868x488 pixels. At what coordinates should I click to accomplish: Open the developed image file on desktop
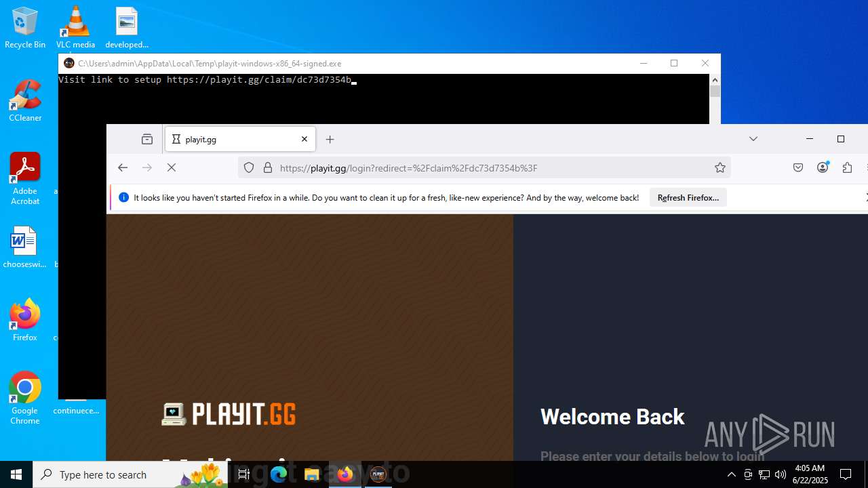pyautogui.click(x=127, y=28)
